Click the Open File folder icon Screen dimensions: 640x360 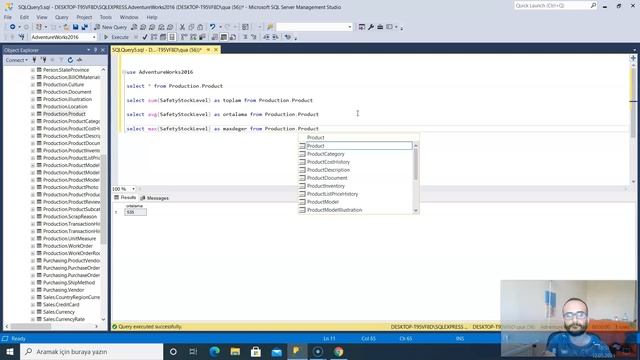[66, 27]
